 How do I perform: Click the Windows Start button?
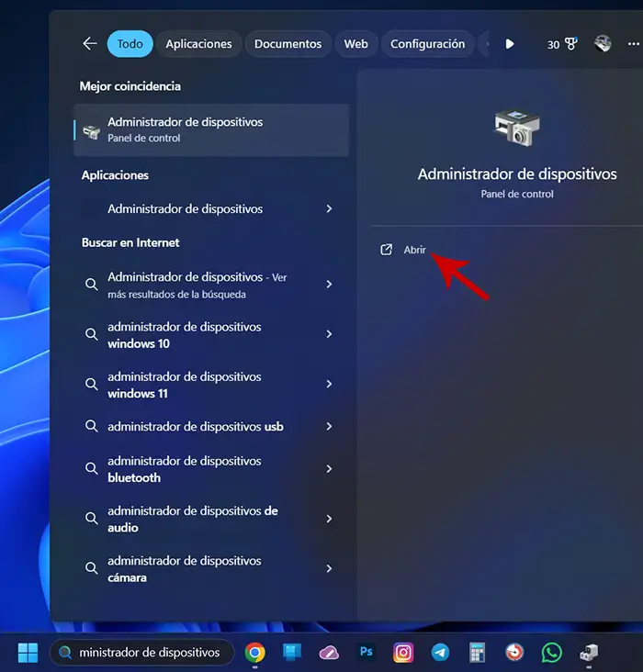[28, 653]
